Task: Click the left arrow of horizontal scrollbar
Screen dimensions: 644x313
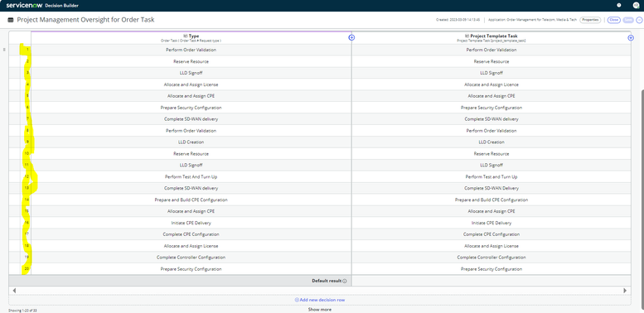Action: click(14, 291)
